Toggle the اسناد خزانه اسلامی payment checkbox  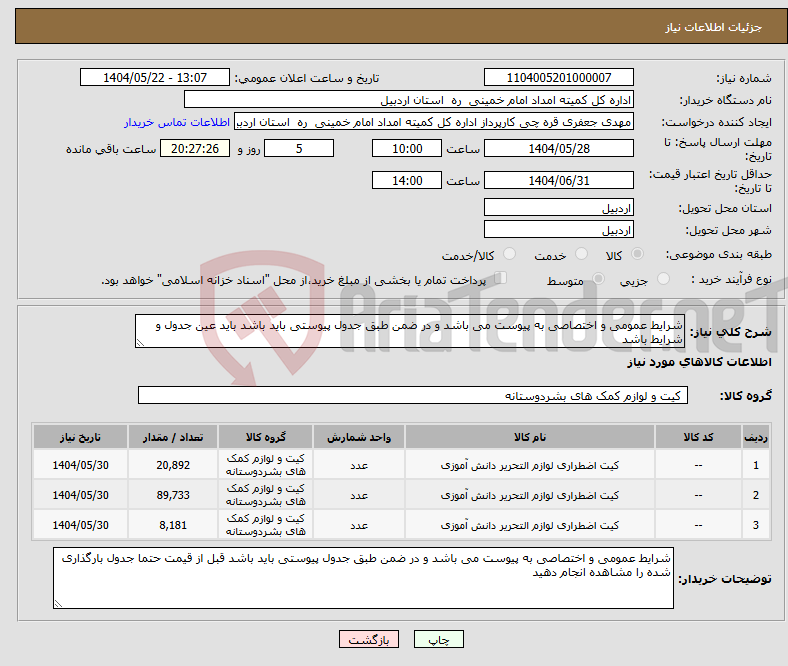(501, 279)
